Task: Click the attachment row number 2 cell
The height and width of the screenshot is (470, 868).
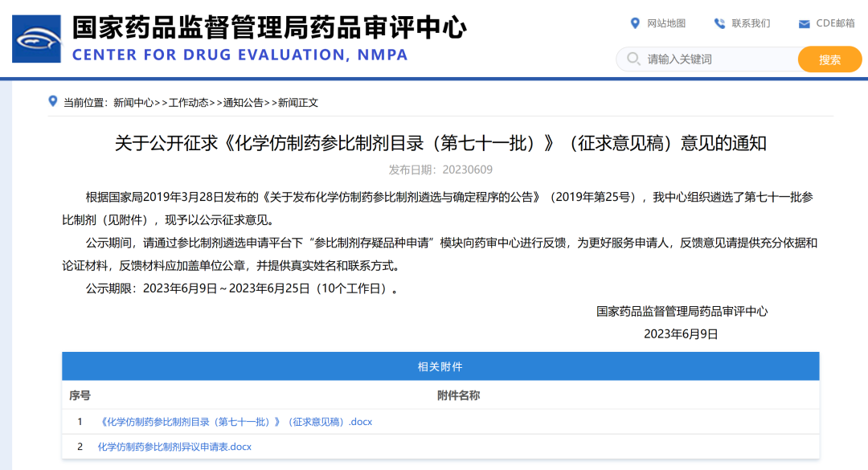Action: click(80, 447)
